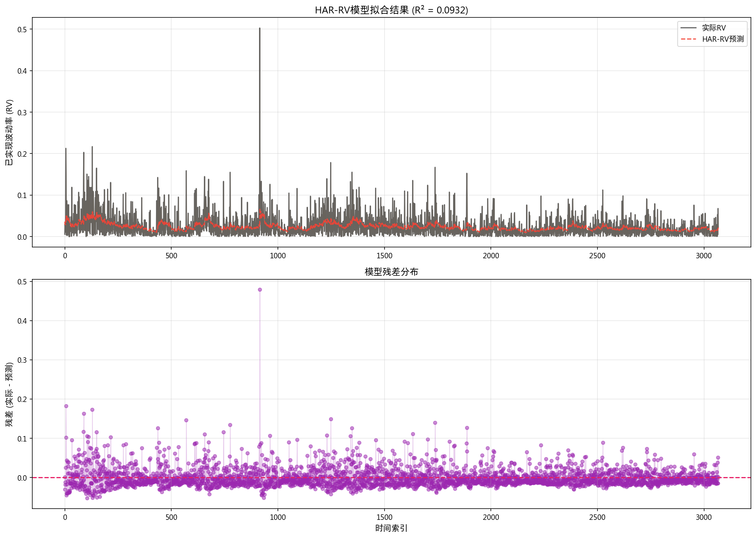Image resolution: width=756 pixels, height=538 pixels.
Task: Click the 0.0 tick label on the residual y-axis
Action: pos(22,478)
